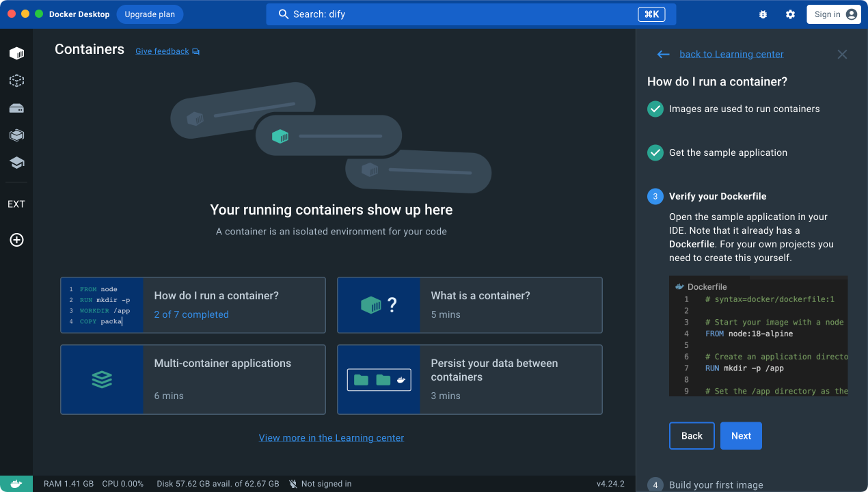This screenshot has width=868, height=492.
Task: Click step 3 number badge
Action: point(655,196)
